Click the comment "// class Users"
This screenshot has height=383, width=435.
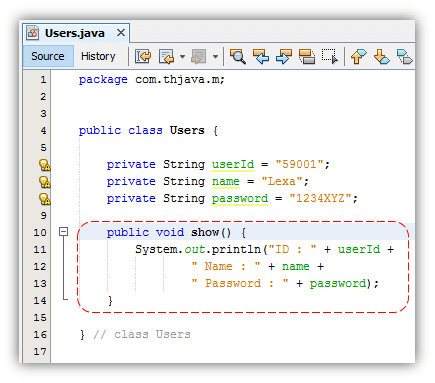coord(142,334)
